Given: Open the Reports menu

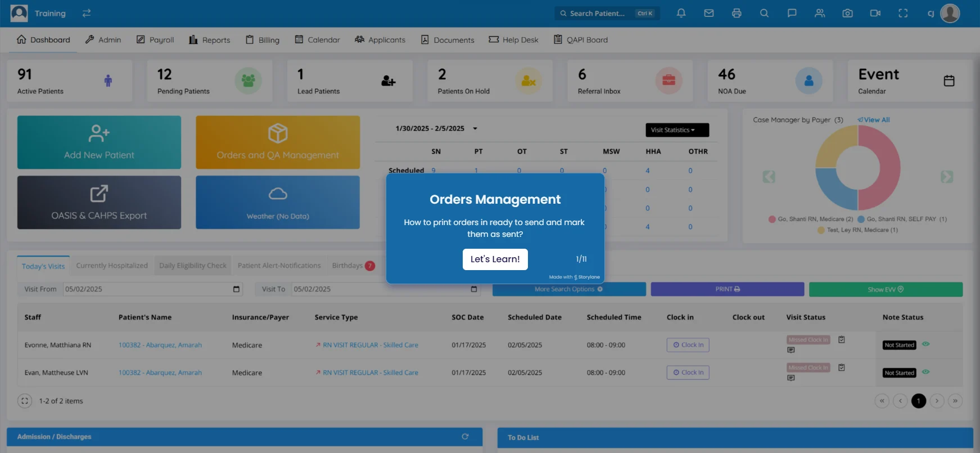Looking at the screenshot, I should point(209,39).
